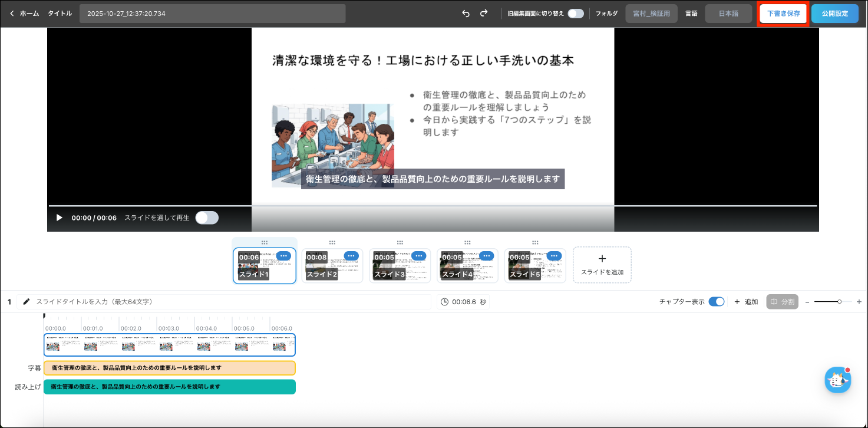Click スライドを追加 to add a slide

coord(602,265)
